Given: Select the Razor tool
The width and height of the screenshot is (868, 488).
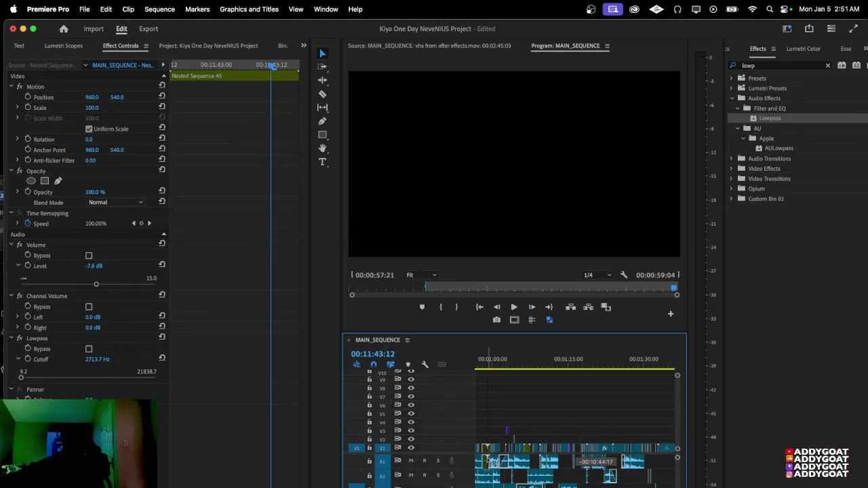Looking at the screenshot, I should (322, 94).
